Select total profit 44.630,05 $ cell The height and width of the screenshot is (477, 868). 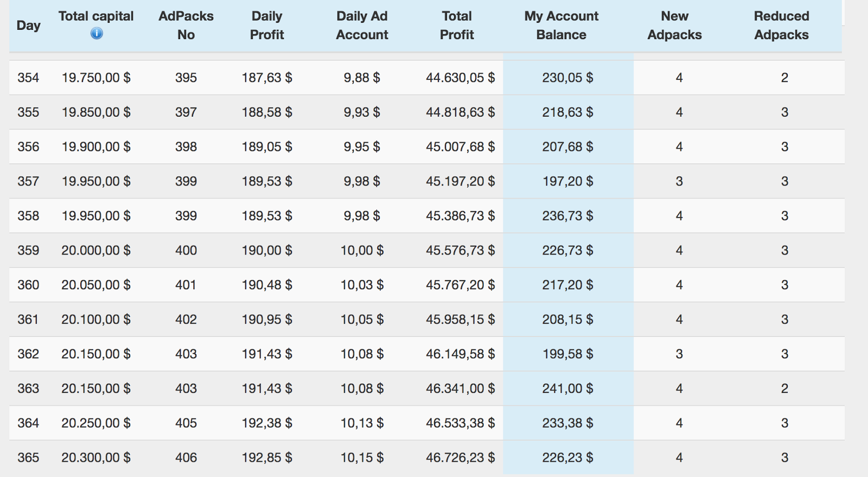click(x=460, y=78)
